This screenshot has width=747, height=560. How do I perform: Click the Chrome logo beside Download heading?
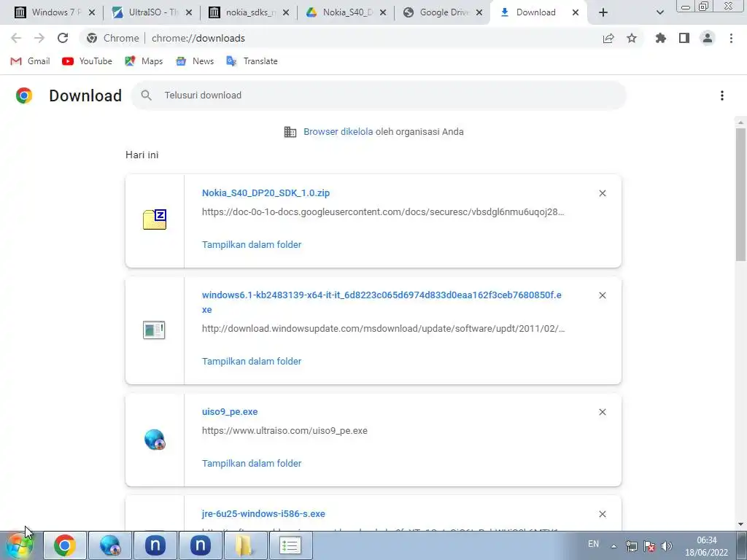[x=24, y=96]
